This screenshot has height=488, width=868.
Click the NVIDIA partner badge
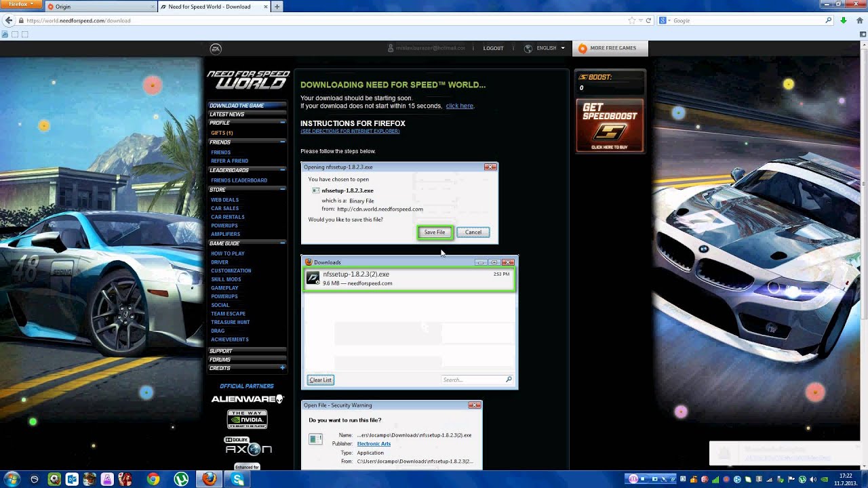(x=247, y=420)
